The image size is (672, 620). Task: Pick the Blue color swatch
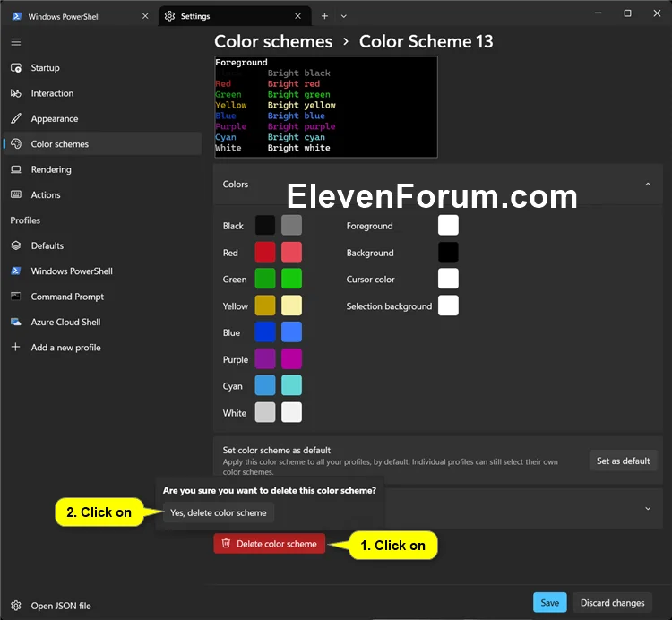pyautogui.click(x=265, y=332)
